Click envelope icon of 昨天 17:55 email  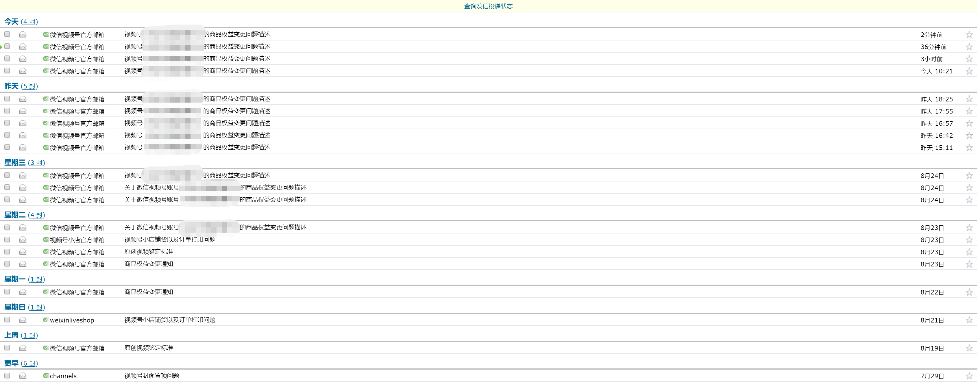[23, 111]
